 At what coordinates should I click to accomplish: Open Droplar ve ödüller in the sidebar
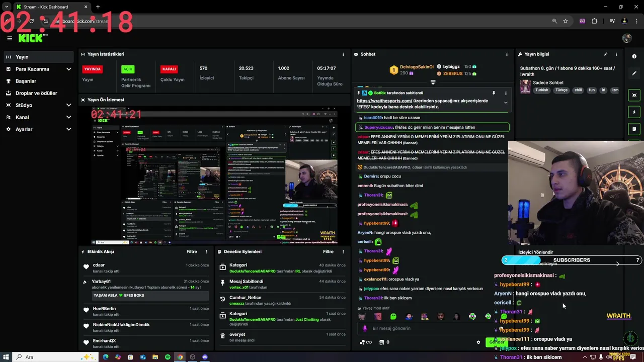tap(38, 93)
